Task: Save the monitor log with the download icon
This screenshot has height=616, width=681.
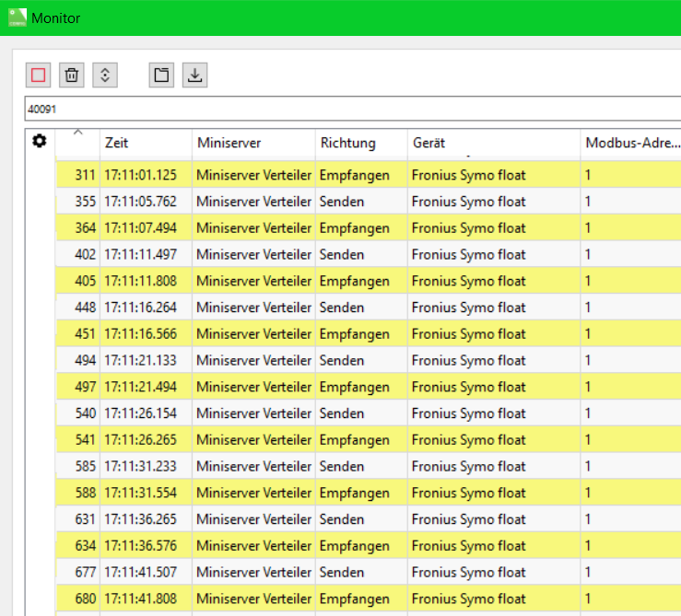Action: coord(195,76)
